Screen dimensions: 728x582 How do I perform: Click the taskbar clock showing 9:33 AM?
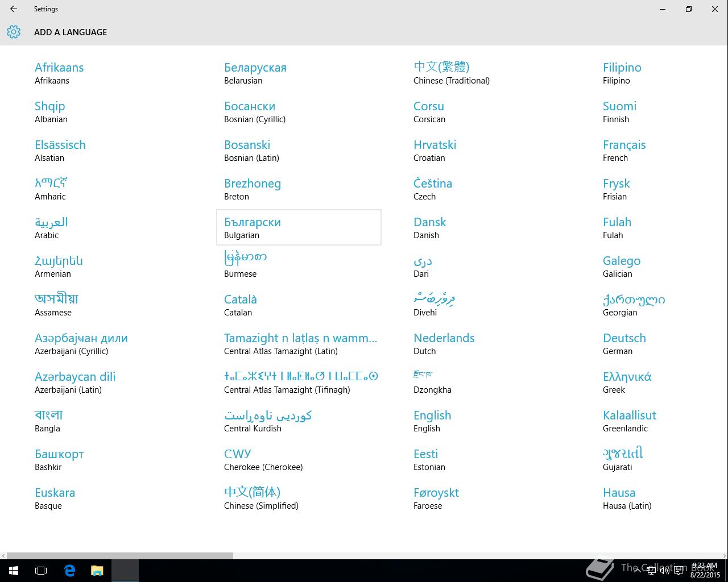click(x=705, y=570)
